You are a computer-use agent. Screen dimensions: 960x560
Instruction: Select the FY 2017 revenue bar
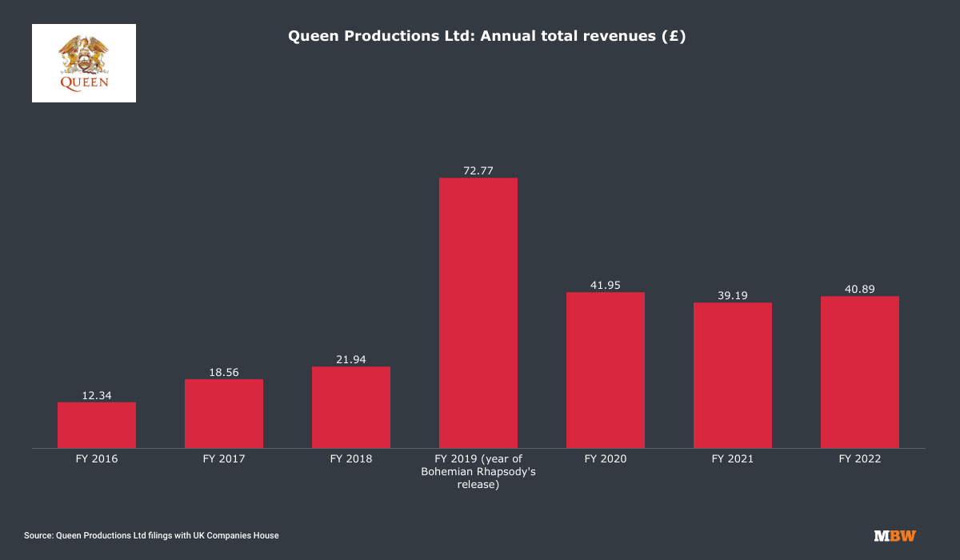point(224,413)
